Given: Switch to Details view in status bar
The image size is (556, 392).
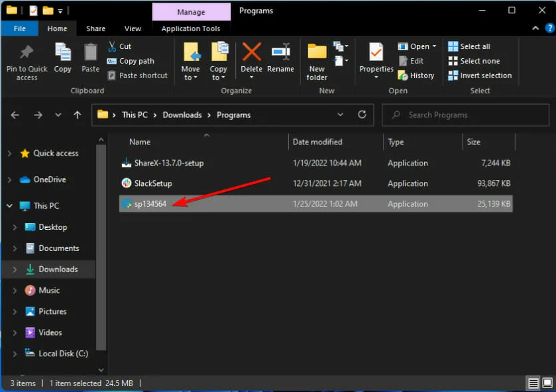Looking at the screenshot, I should click(x=533, y=383).
